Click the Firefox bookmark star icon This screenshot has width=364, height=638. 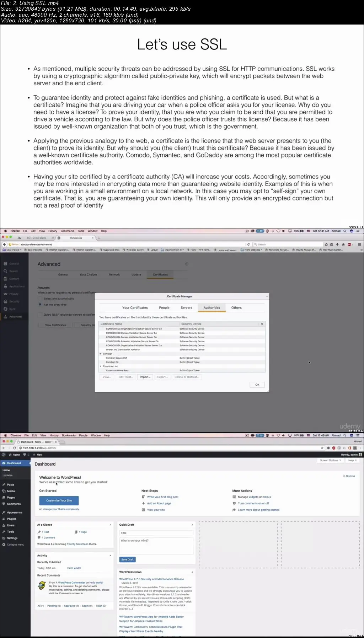pyautogui.click(x=326, y=245)
